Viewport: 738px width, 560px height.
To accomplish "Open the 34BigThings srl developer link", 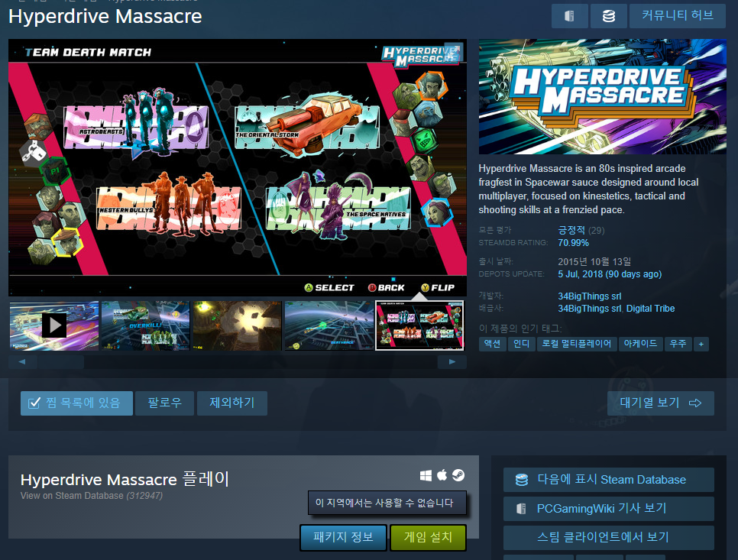I will 589,296.
